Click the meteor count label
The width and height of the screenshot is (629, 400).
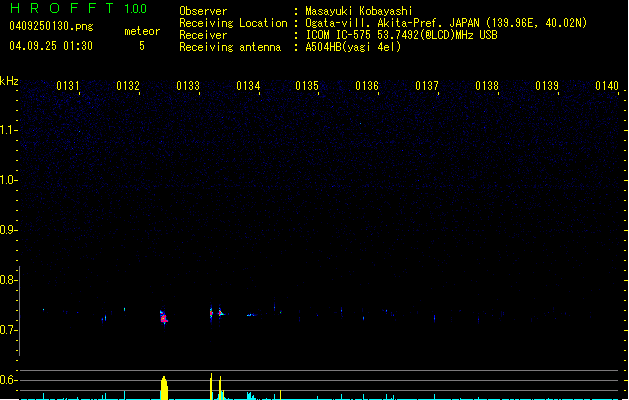coord(142,31)
